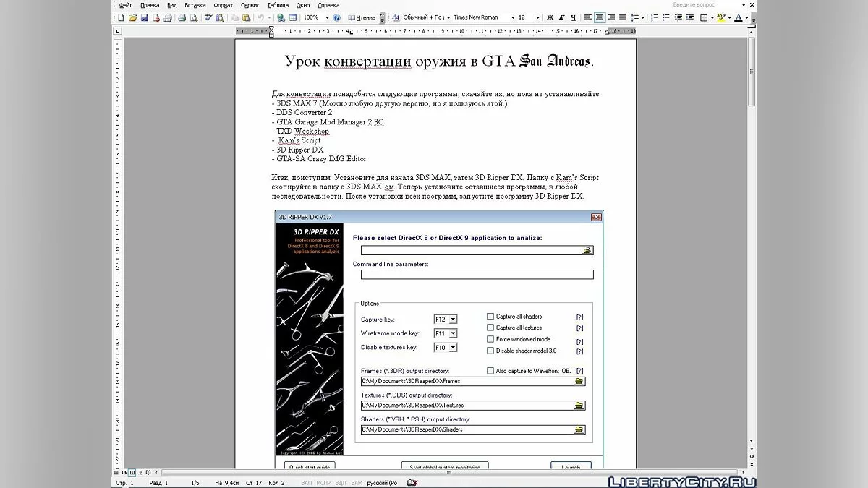Apply italic with the К button
Viewport: 868px width, 488px height.
[561, 17]
